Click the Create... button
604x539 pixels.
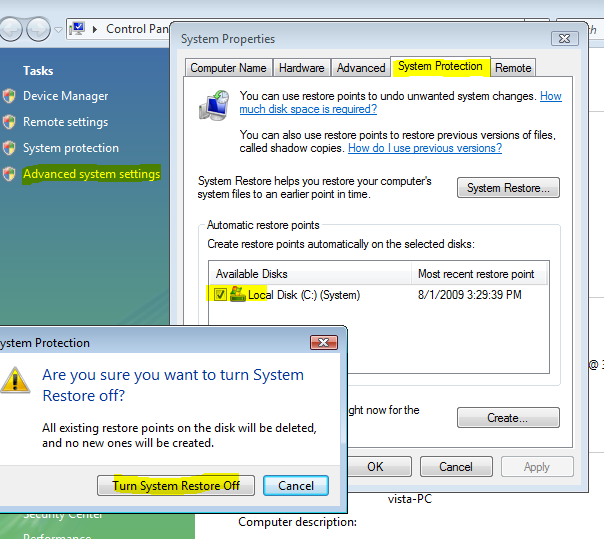click(508, 418)
